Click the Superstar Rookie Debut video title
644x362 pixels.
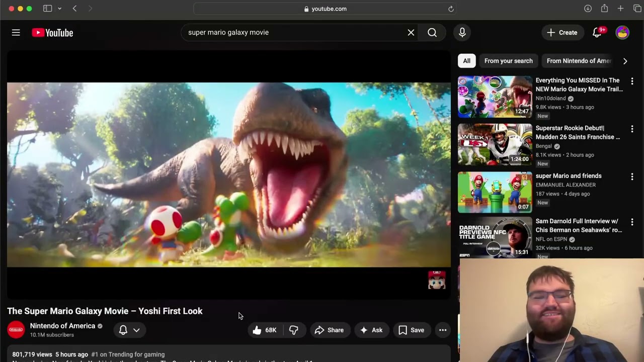pos(578,132)
